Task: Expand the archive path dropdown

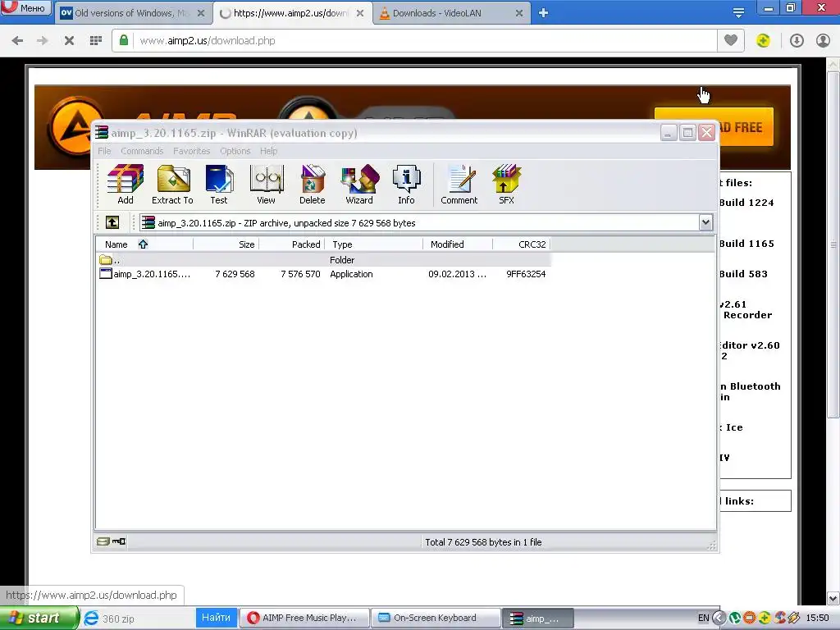Action: [705, 222]
